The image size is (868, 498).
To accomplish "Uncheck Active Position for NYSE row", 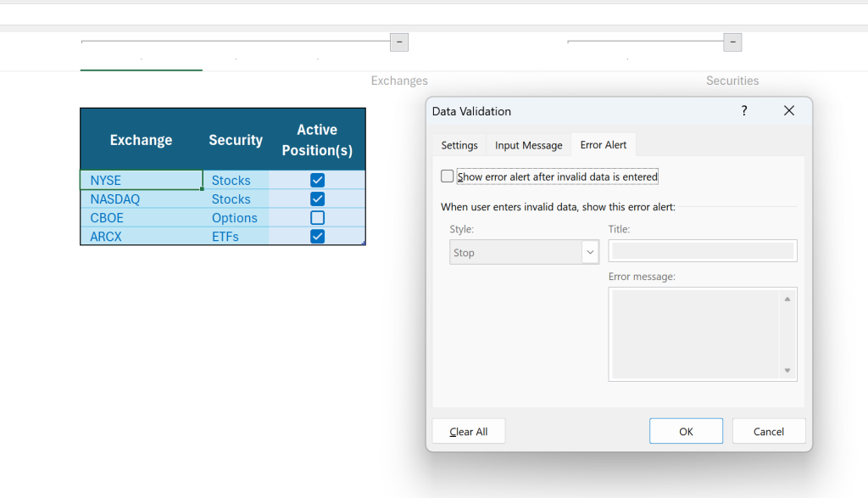I will 317,180.
